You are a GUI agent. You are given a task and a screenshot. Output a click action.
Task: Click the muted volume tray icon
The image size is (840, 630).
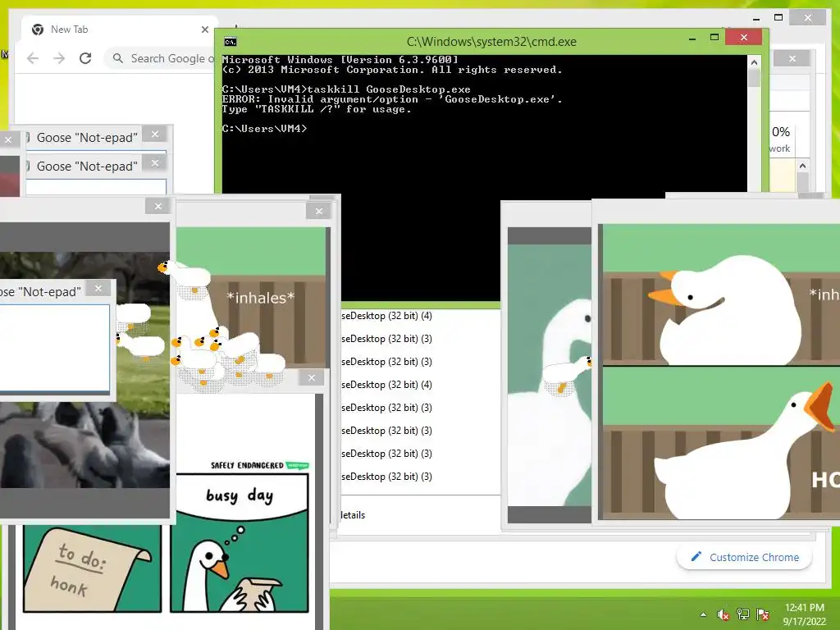[x=724, y=614]
